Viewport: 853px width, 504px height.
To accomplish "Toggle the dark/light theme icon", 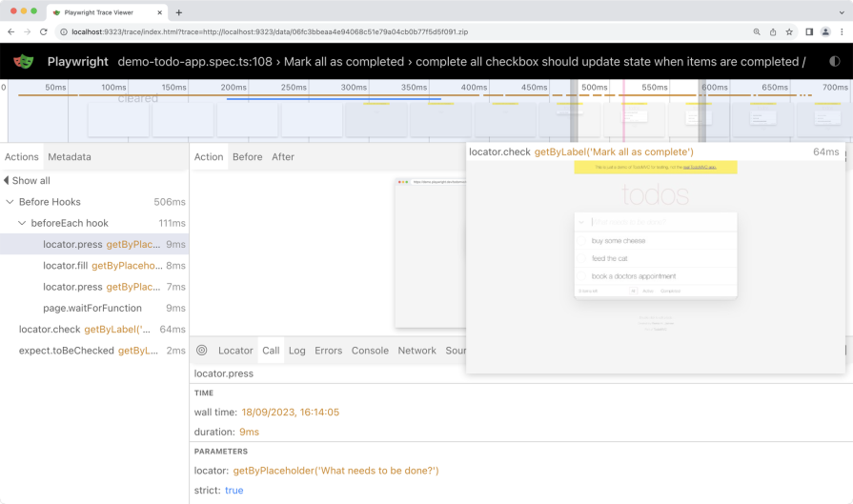I will (x=835, y=61).
